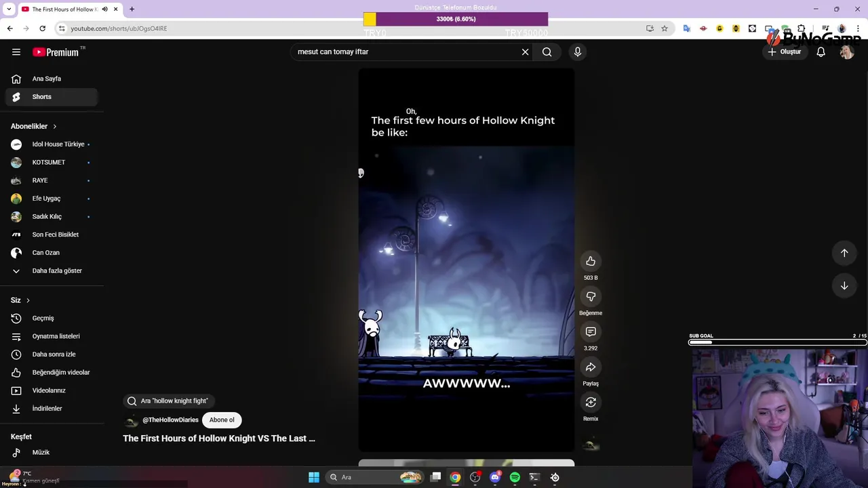Open Can Ozan subscription channel

point(52,253)
